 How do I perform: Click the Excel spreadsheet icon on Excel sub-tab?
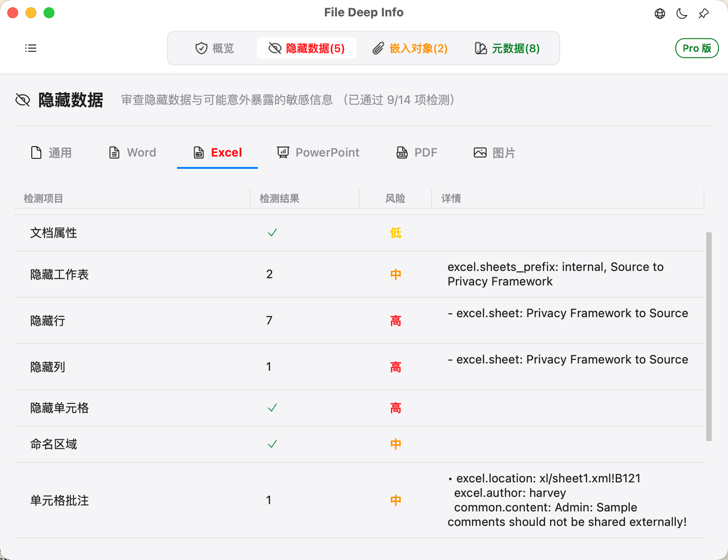tap(198, 152)
